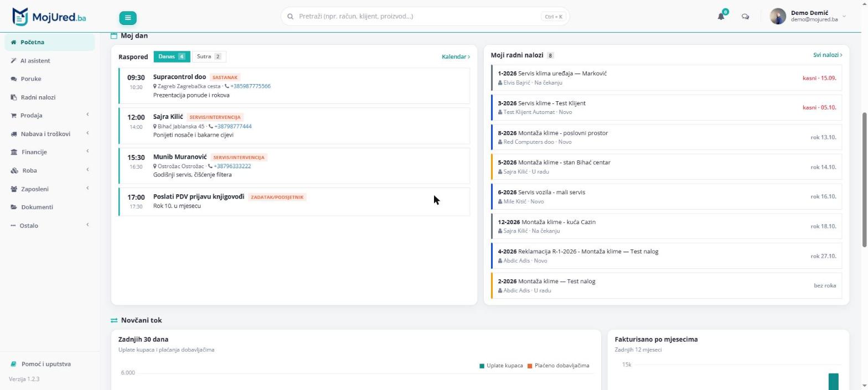Open work order 3-2026 Servis klime
The height and width of the screenshot is (390, 868).
(666, 107)
